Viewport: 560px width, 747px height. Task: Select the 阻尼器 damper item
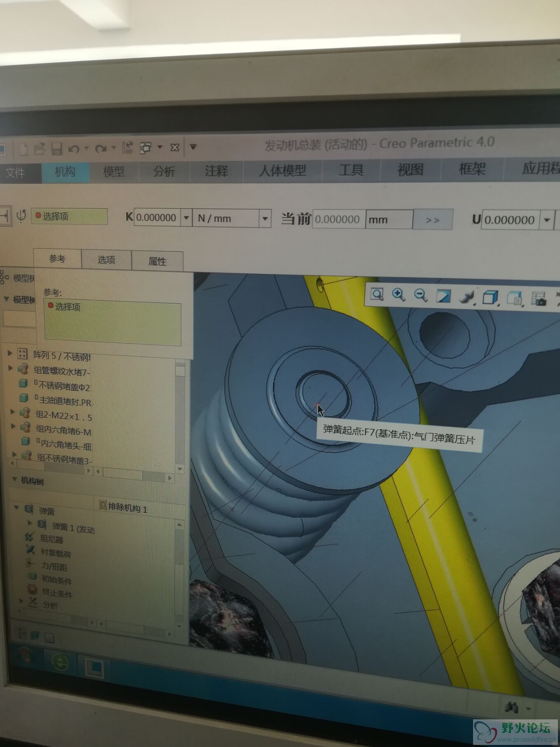51,539
